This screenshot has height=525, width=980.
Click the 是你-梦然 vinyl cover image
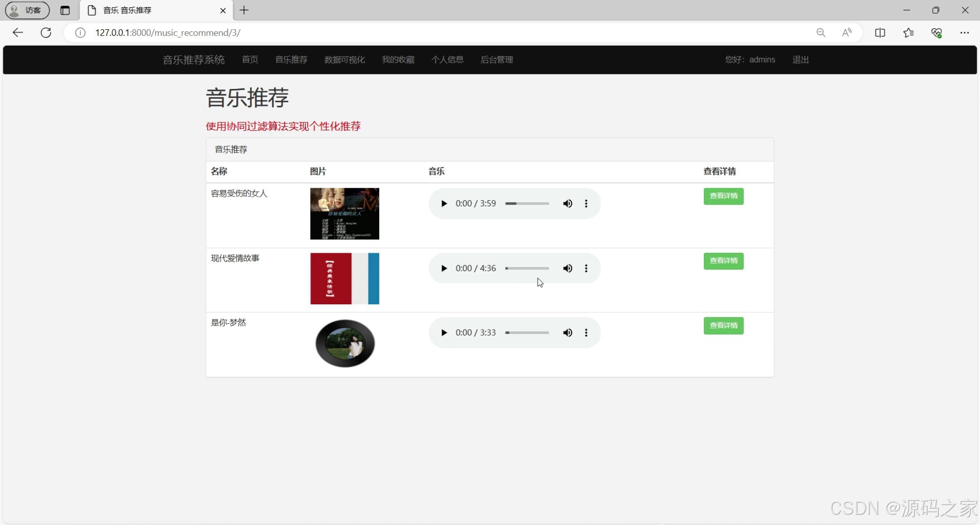pos(345,343)
